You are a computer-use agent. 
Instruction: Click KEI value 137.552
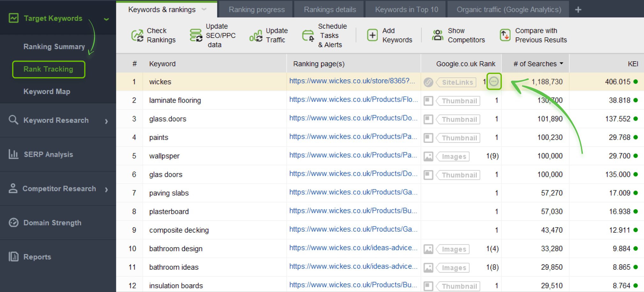click(618, 119)
